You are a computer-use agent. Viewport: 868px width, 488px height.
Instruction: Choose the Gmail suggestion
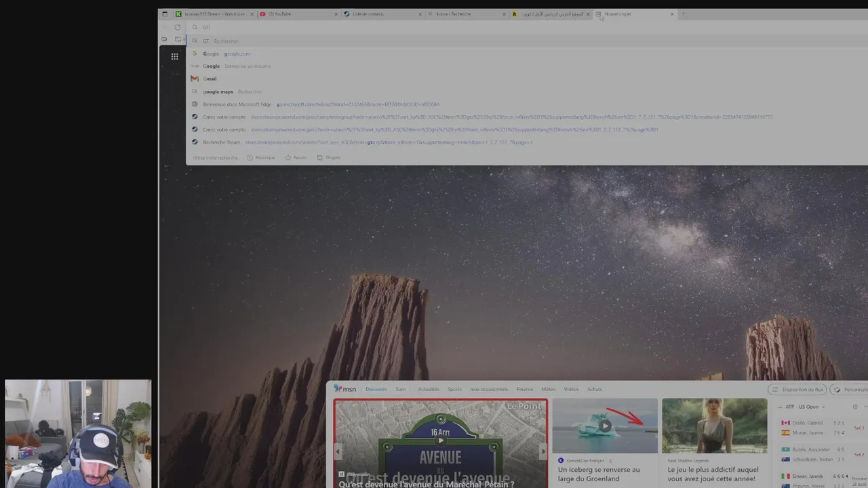526,79
